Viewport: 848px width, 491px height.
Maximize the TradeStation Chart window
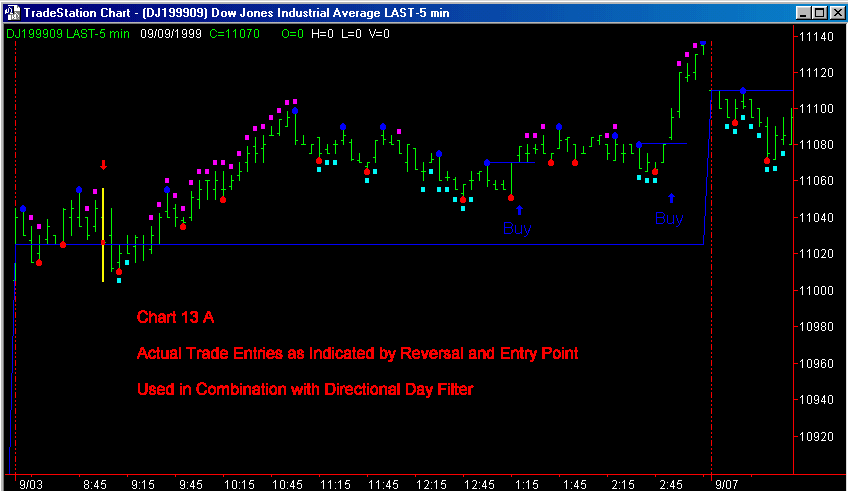pyautogui.click(x=819, y=13)
